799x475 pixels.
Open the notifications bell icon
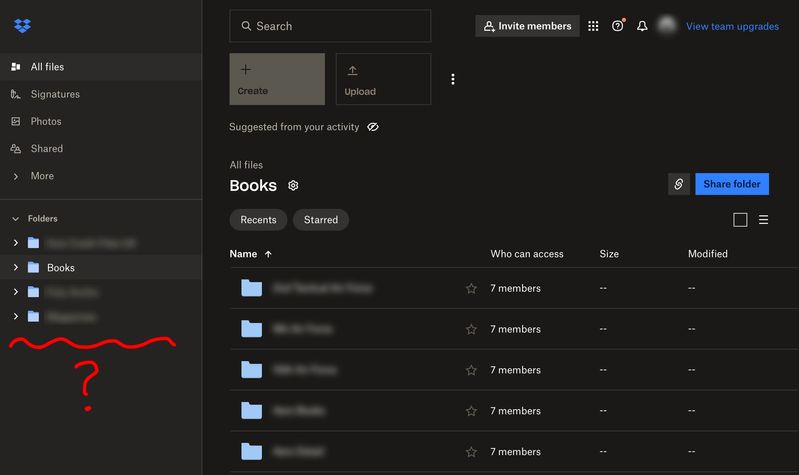642,26
